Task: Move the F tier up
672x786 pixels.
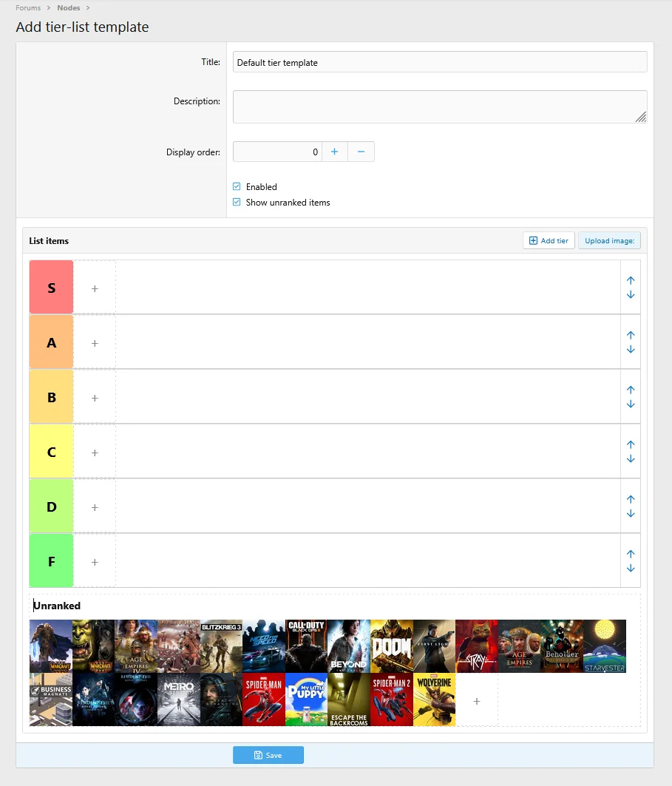Action: [631, 553]
